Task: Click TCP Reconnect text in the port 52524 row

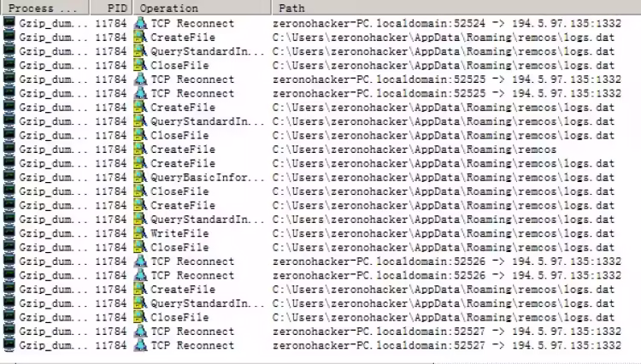Action: 192,23
